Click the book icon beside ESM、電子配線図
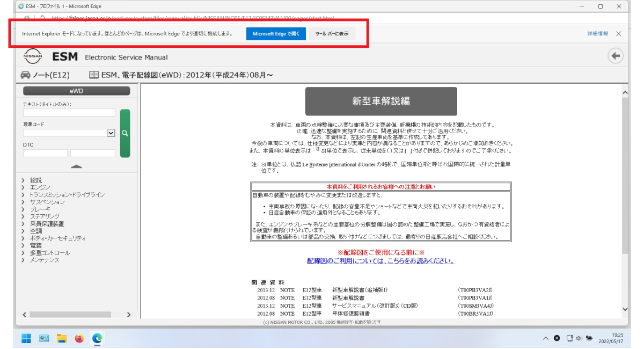 [x=94, y=75]
